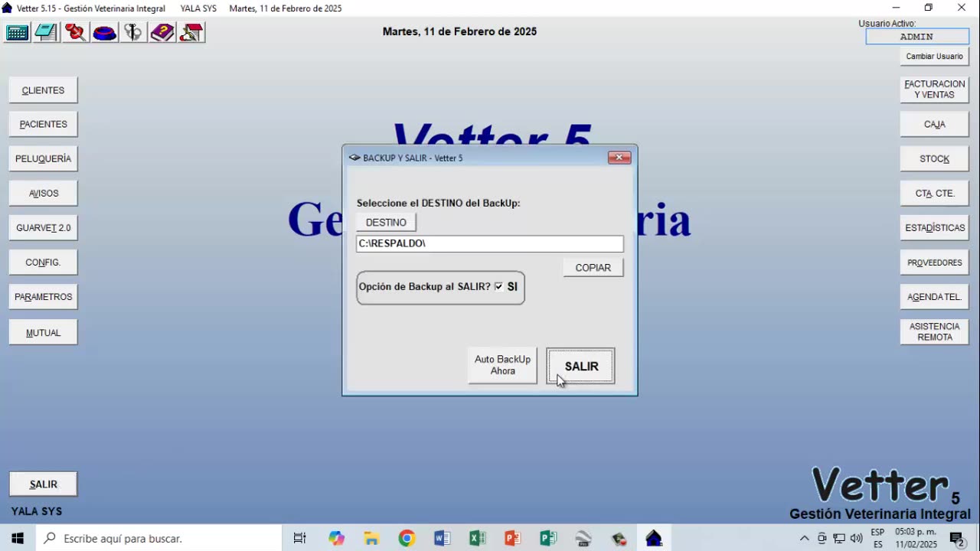Viewport: 980px width, 551px height.
Task: Open the MUTUAL button
Action: (x=43, y=332)
